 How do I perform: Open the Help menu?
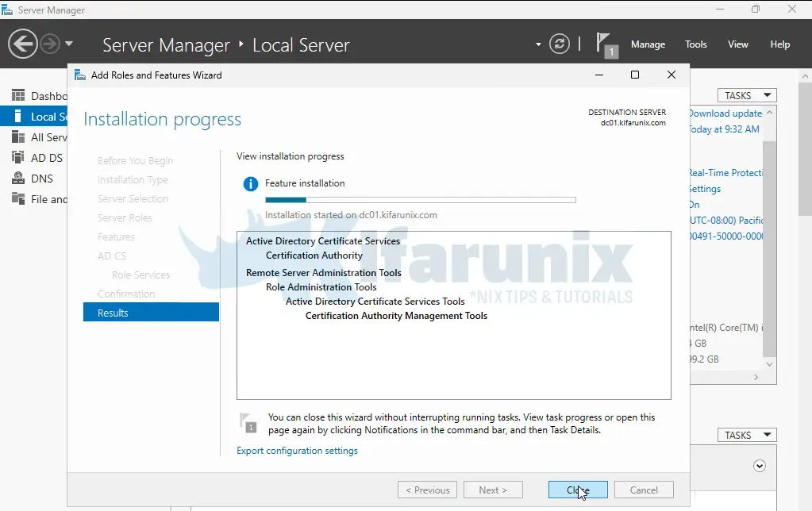click(x=780, y=44)
